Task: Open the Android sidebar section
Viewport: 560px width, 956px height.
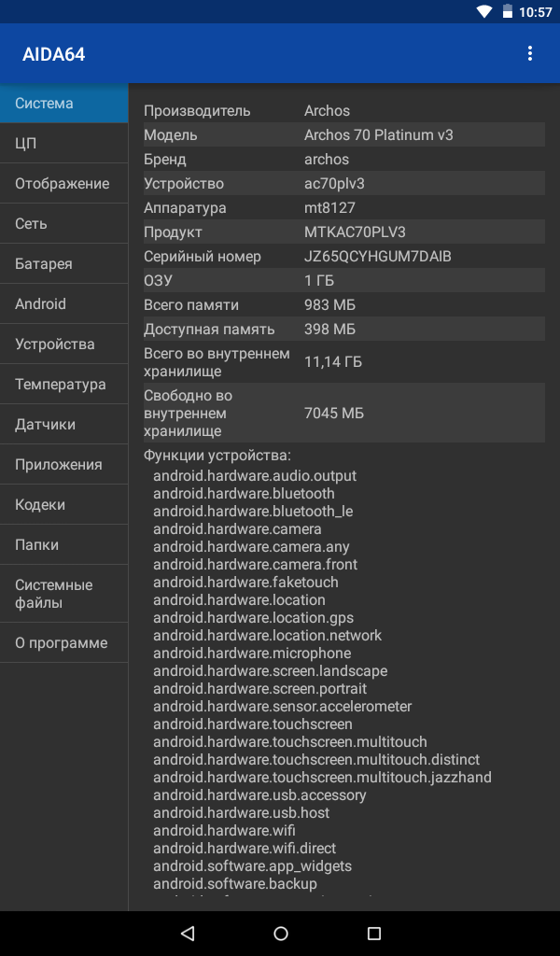Action: 64,303
